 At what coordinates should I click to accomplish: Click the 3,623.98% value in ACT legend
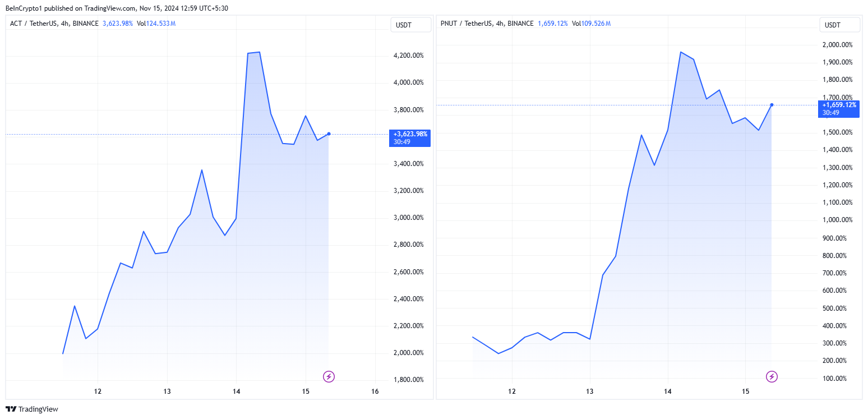click(x=118, y=24)
